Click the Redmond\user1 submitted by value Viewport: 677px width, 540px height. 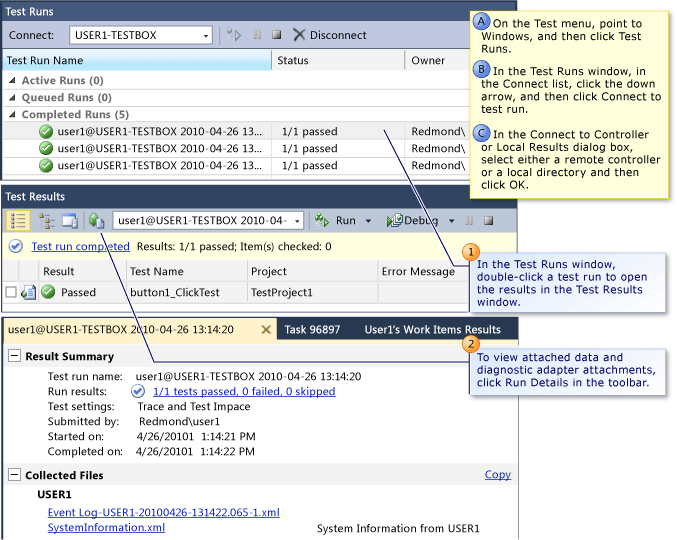[179, 422]
